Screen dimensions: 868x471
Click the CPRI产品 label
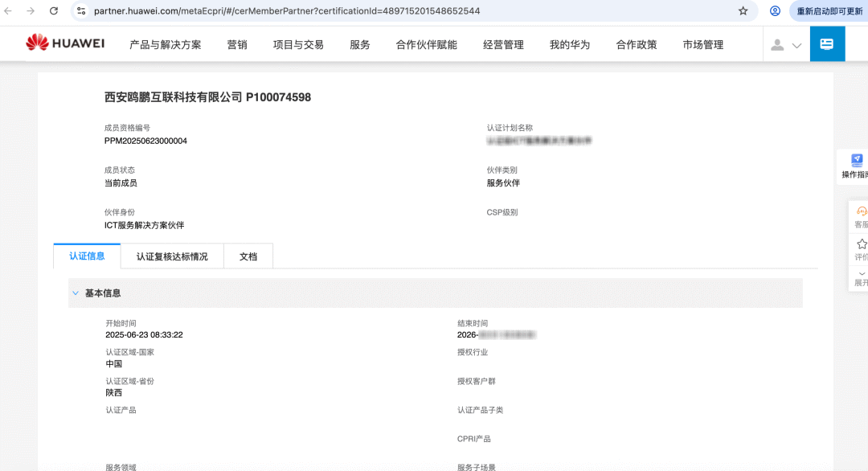[474, 439]
